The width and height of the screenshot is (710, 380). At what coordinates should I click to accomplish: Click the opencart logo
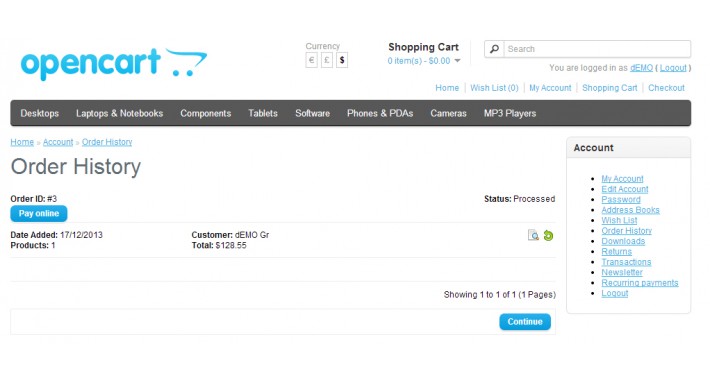click(114, 64)
